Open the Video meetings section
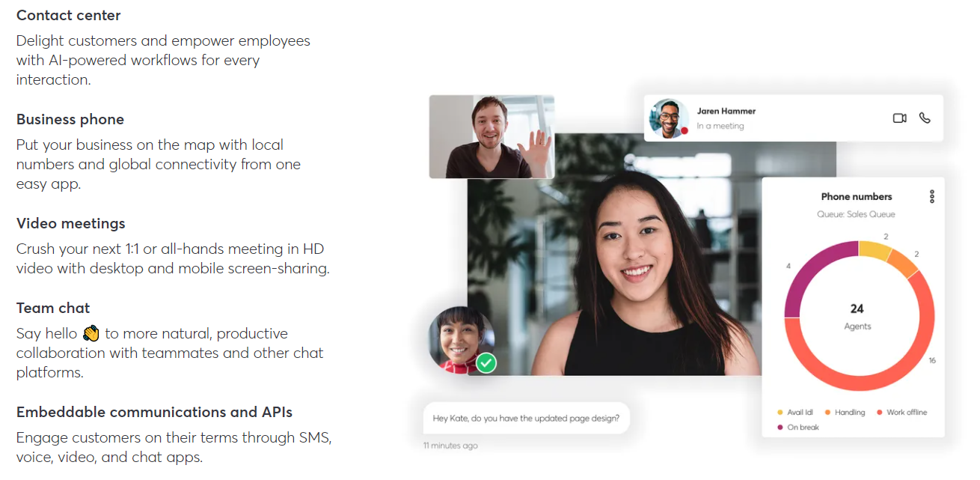The image size is (980, 480). click(71, 223)
